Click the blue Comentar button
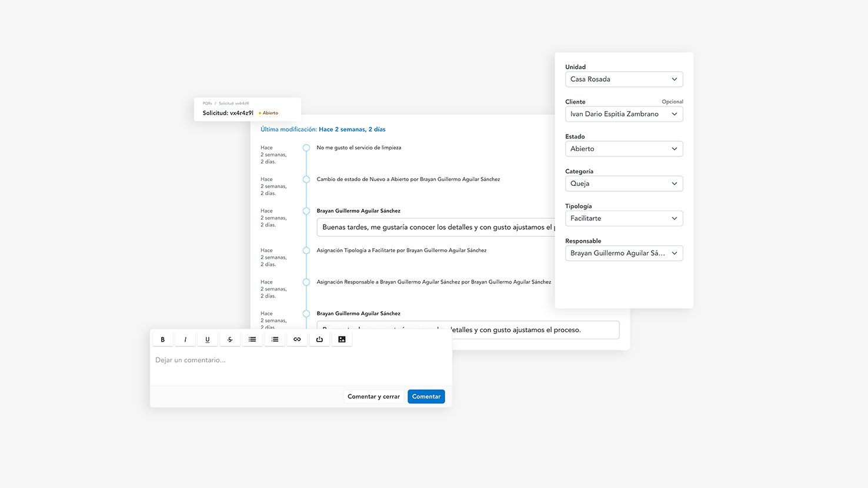Viewport: 868px width, 488px height. click(x=426, y=397)
